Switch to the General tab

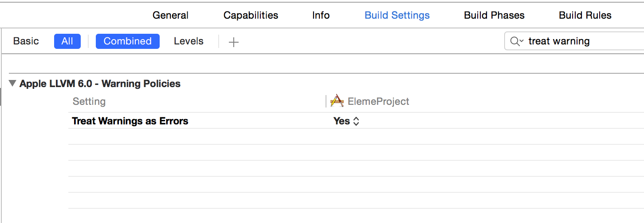pyautogui.click(x=170, y=15)
